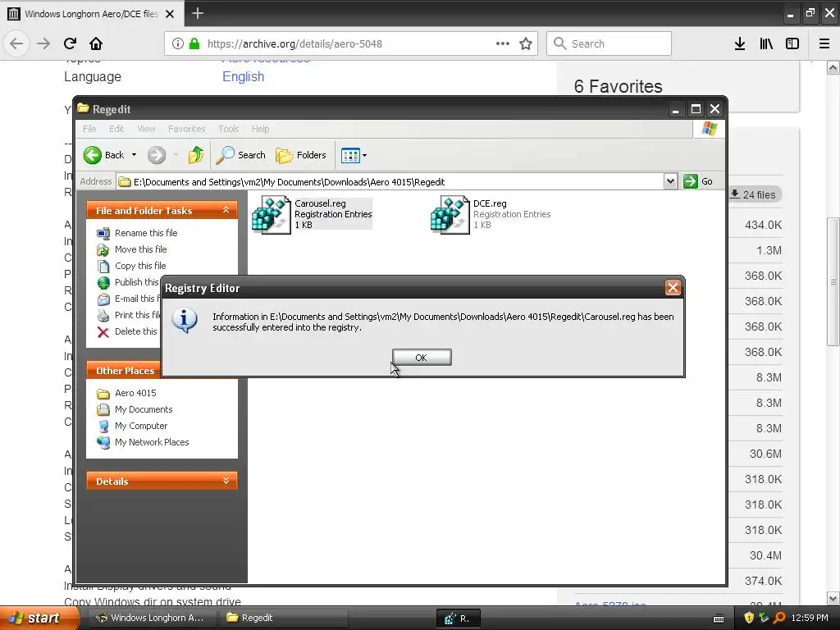
Task: Open the File menu in Regedit window
Action: [89, 129]
